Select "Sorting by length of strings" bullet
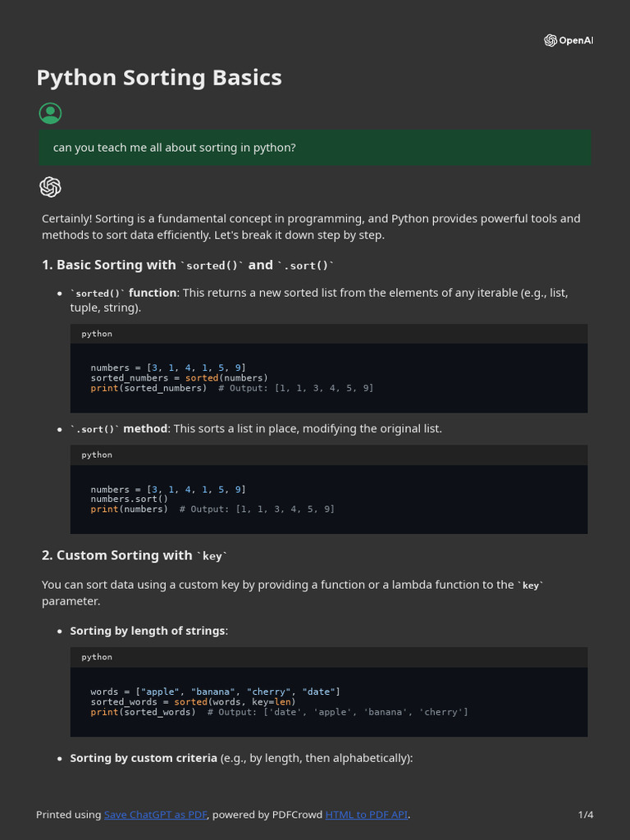The height and width of the screenshot is (840, 630). [x=148, y=631]
